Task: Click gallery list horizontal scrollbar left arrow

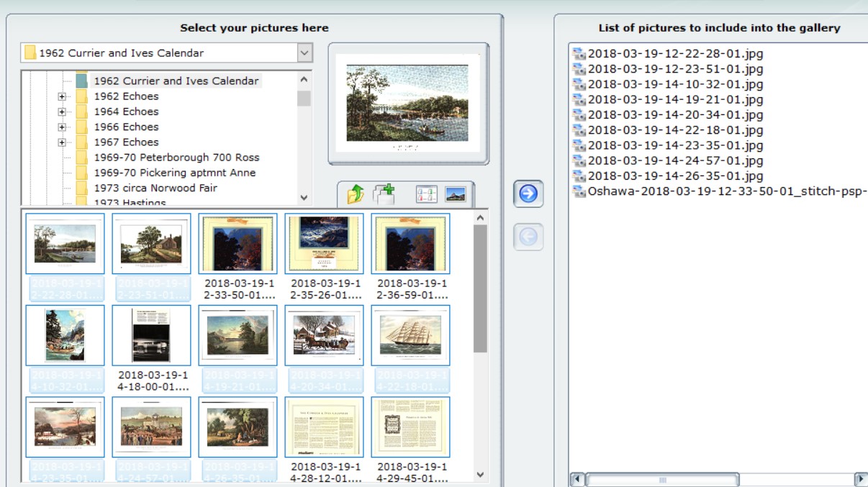Action: [577, 479]
